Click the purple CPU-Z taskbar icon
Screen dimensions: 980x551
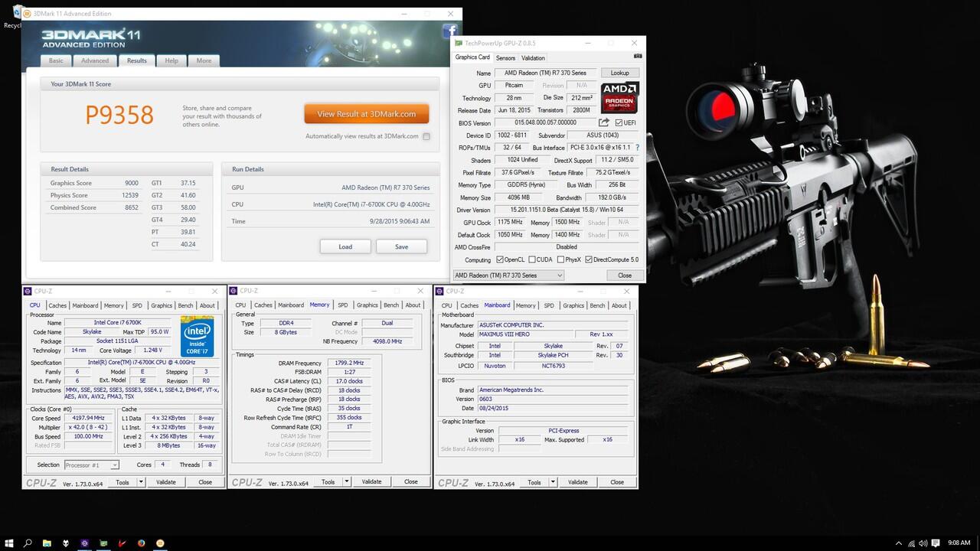click(84, 543)
